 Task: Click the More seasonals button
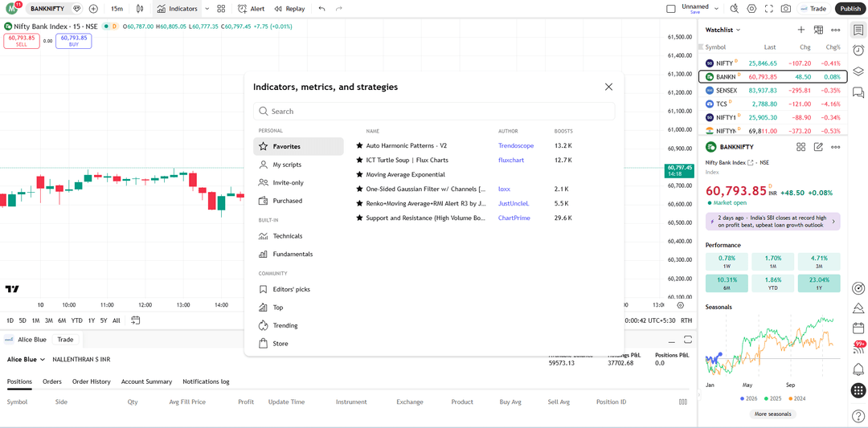coord(773,414)
